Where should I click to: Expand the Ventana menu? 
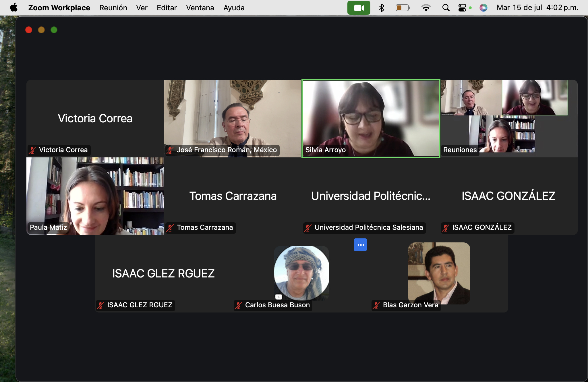tap(200, 8)
